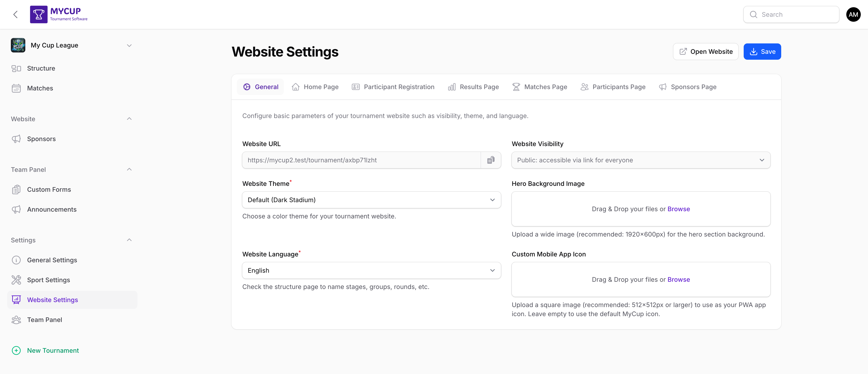
Task: Switch to the Participant Registration tab
Action: coord(393,87)
